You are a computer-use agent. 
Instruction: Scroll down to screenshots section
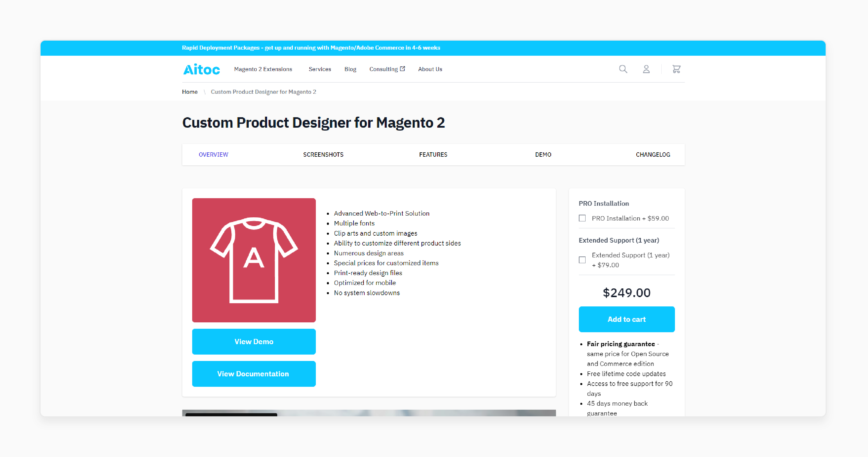click(323, 154)
